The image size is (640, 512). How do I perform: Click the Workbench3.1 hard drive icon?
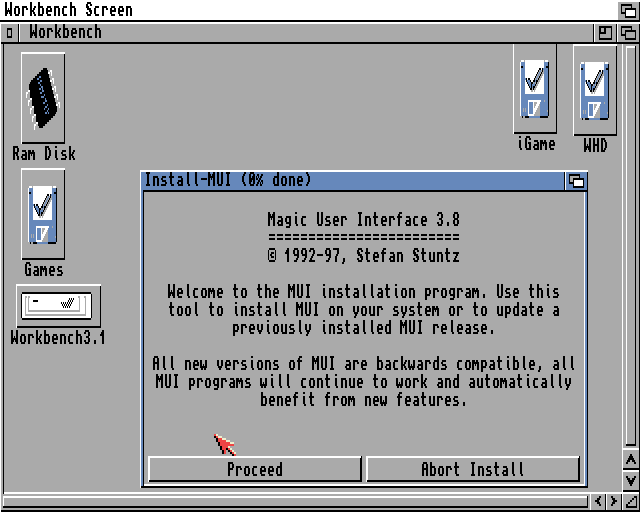click(x=58, y=305)
